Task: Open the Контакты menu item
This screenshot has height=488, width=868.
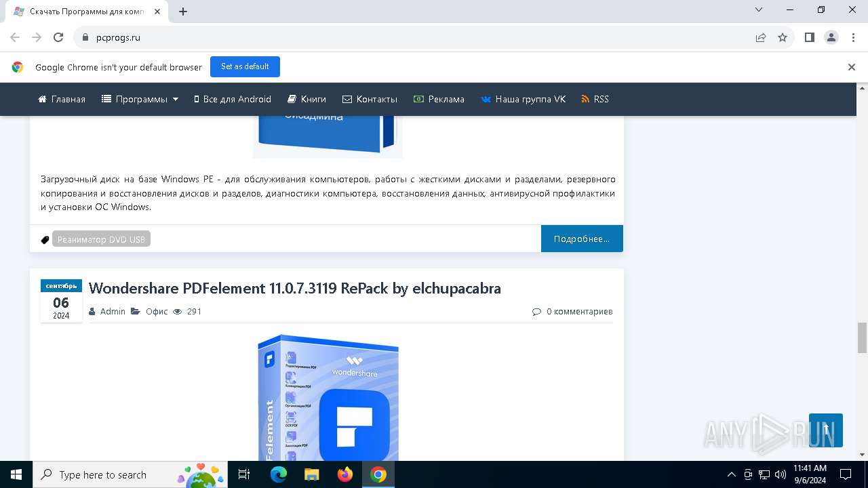Action: click(370, 99)
